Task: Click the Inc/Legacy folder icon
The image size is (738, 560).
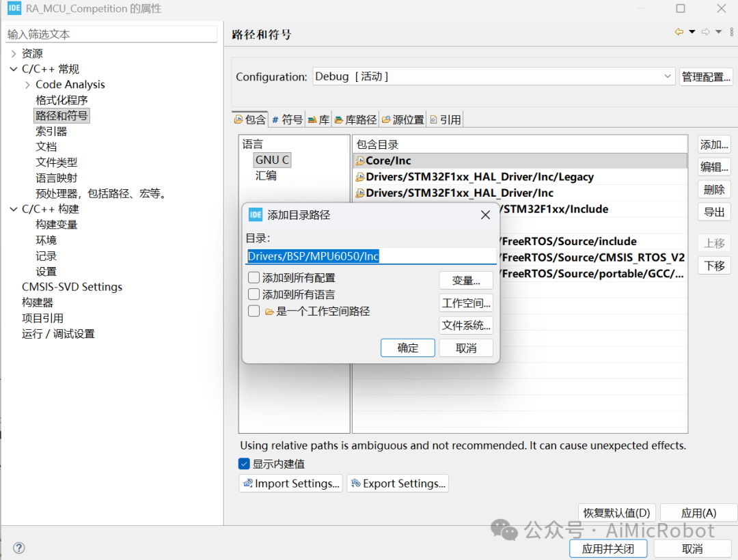Action: tap(359, 177)
